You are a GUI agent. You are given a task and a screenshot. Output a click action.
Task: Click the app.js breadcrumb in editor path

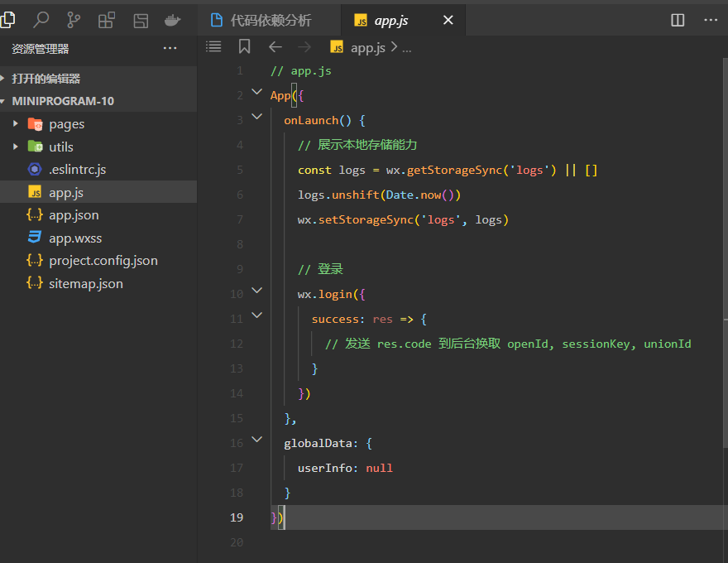(x=367, y=47)
